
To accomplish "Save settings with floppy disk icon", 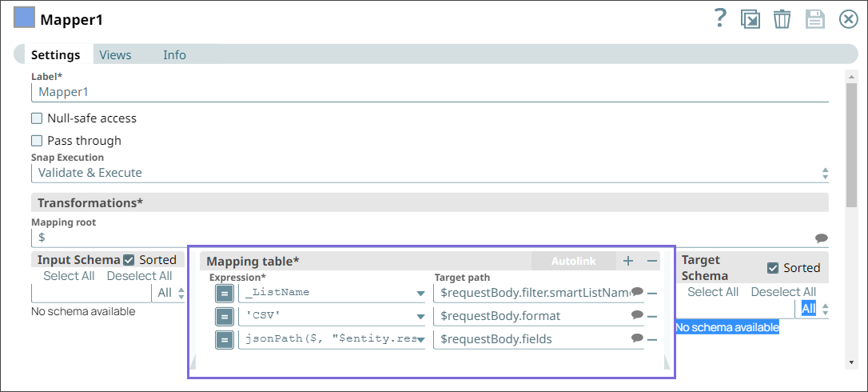I will point(815,19).
